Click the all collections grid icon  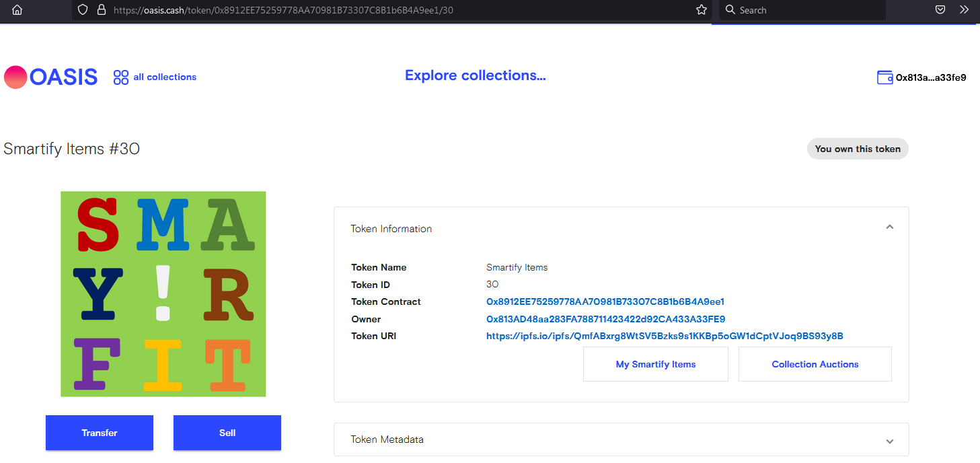pyautogui.click(x=121, y=77)
